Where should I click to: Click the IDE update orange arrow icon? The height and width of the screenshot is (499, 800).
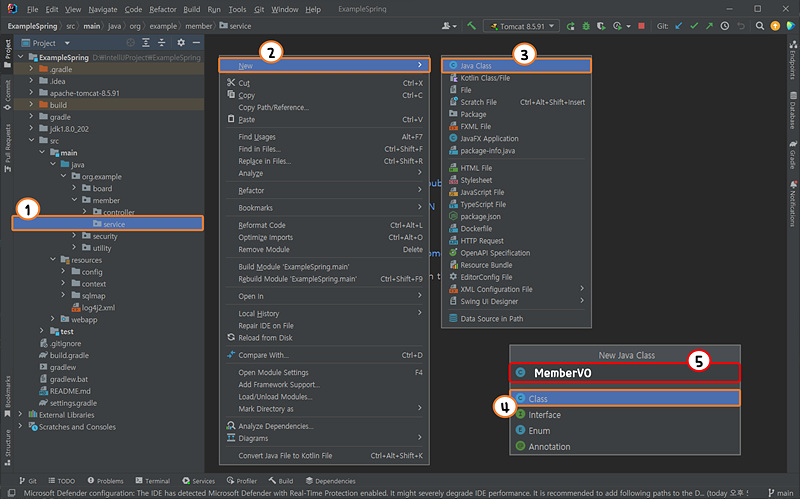click(x=775, y=26)
